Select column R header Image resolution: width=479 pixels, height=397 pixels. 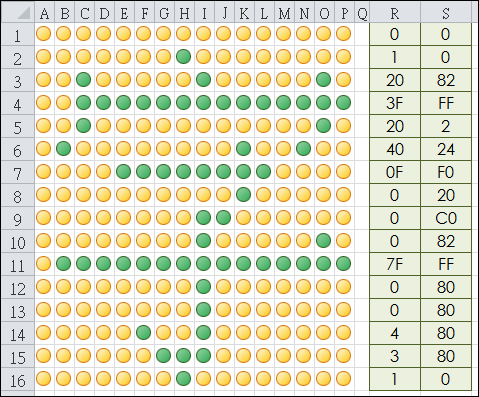point(395,13)
